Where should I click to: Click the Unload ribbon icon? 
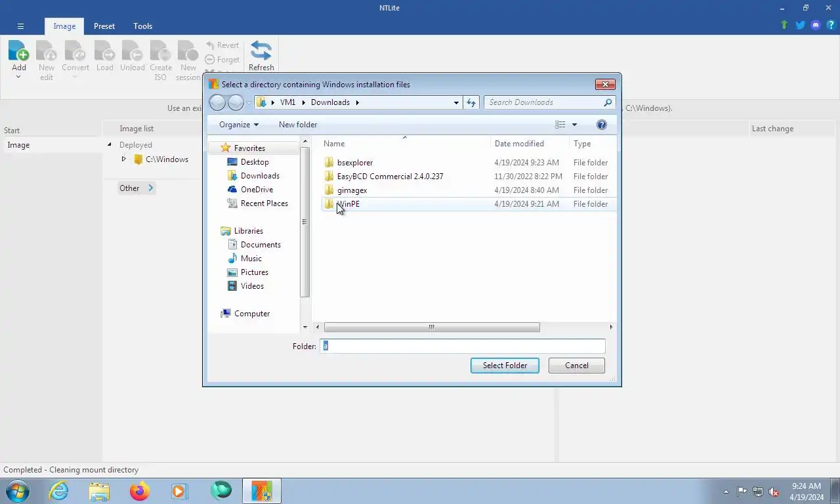pyautogui.click(x=133, y=51)
